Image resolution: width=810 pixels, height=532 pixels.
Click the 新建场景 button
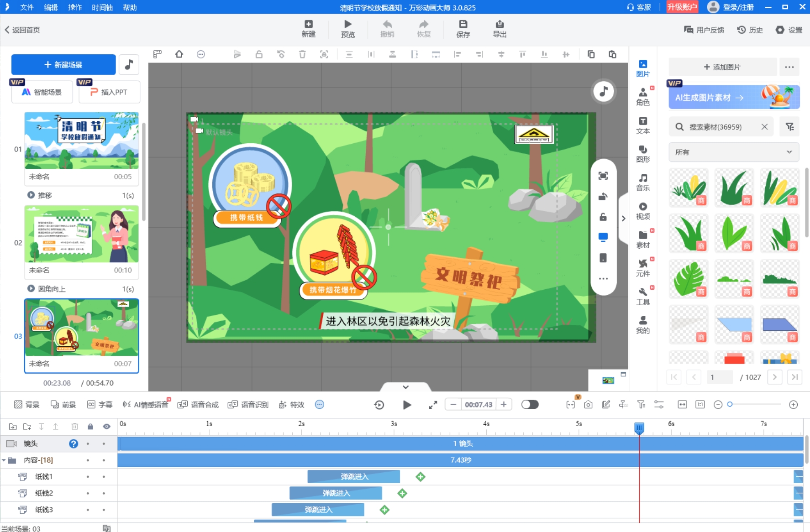click(63, 65)
